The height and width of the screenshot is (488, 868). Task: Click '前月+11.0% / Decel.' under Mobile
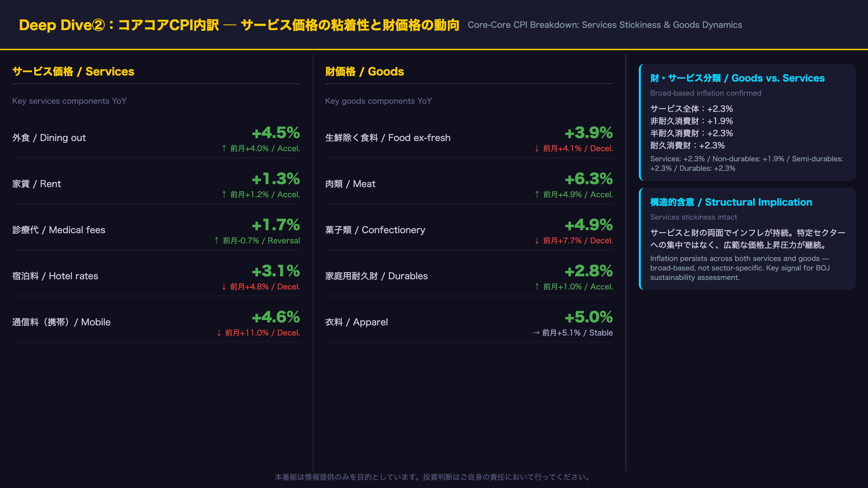coord(258,333)
